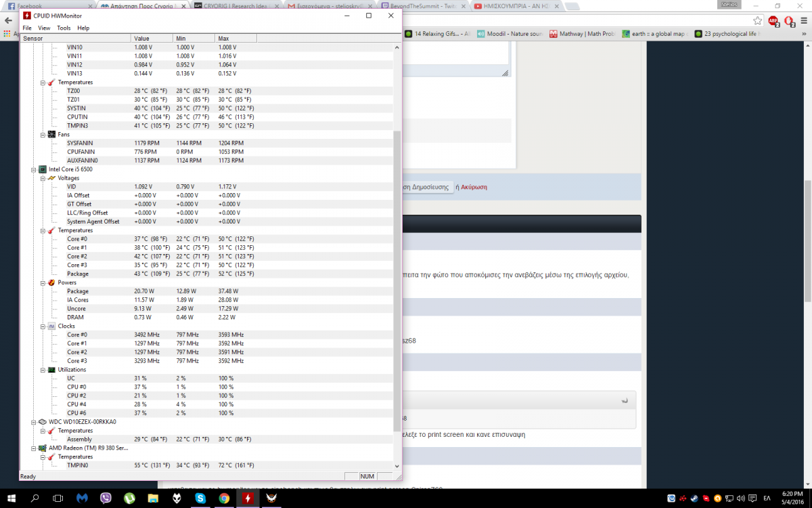Click the Utilizations category icon
812x508 pixels.
tap(51, 370)
